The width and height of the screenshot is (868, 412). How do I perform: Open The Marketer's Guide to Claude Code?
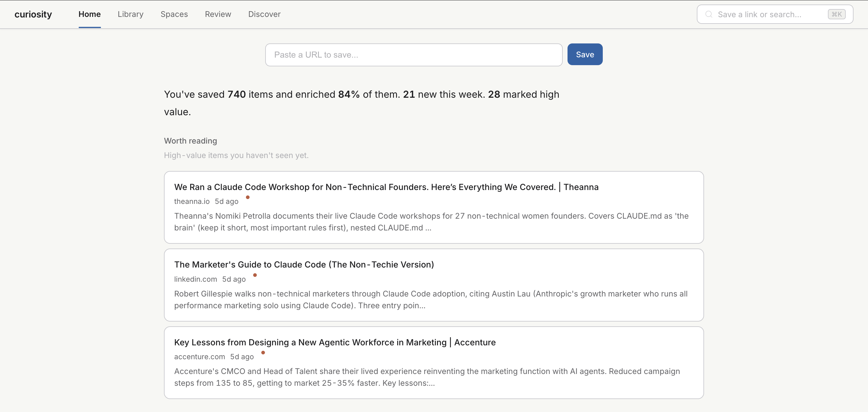304,265
